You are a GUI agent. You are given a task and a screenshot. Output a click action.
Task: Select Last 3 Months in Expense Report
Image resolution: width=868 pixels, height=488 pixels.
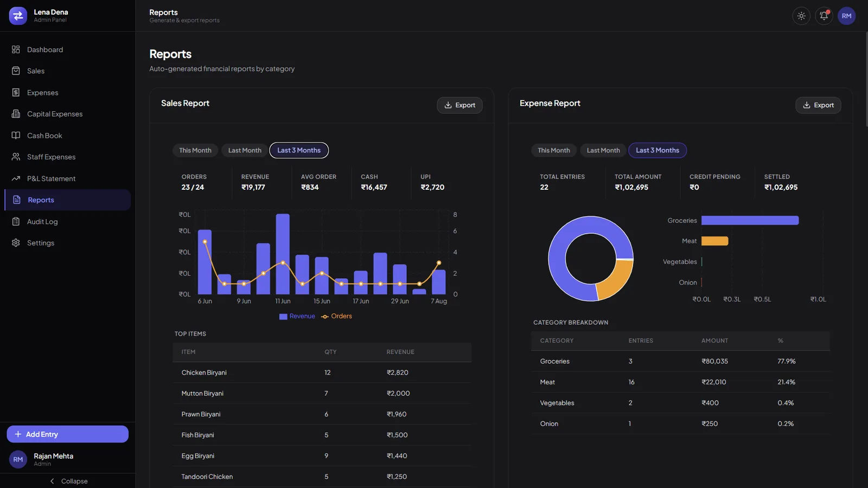pyautogui.click(x=658, y=150)
